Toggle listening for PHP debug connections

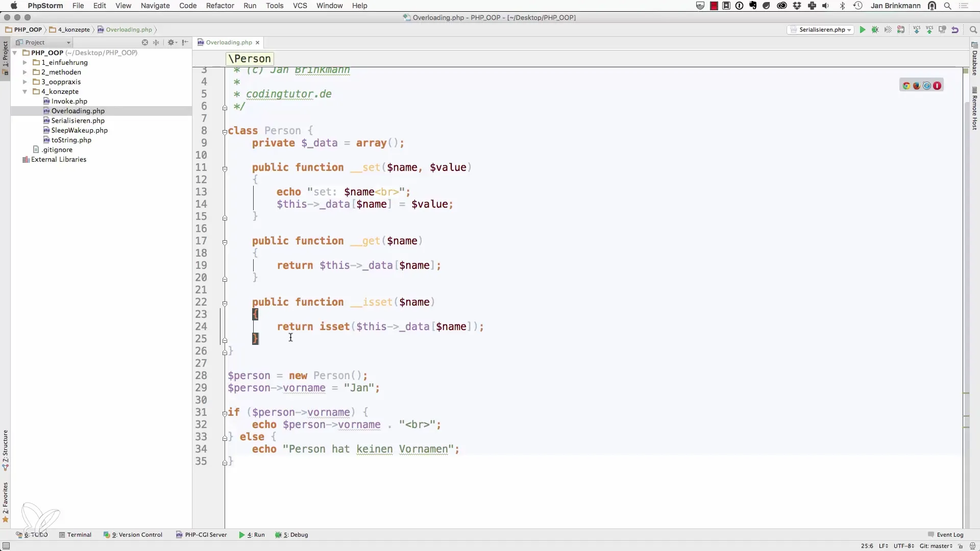[901, 30]
